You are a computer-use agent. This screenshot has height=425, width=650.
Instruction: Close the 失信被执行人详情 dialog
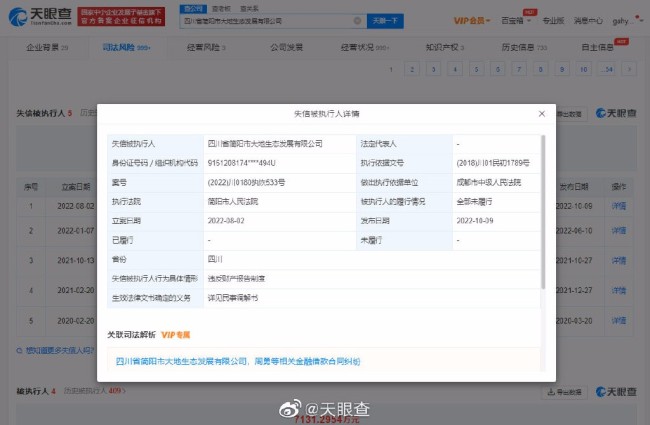click(541, 114)
